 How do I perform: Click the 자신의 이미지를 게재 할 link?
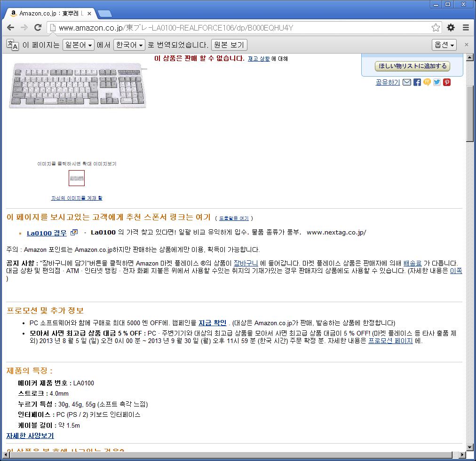click(77, 198)
